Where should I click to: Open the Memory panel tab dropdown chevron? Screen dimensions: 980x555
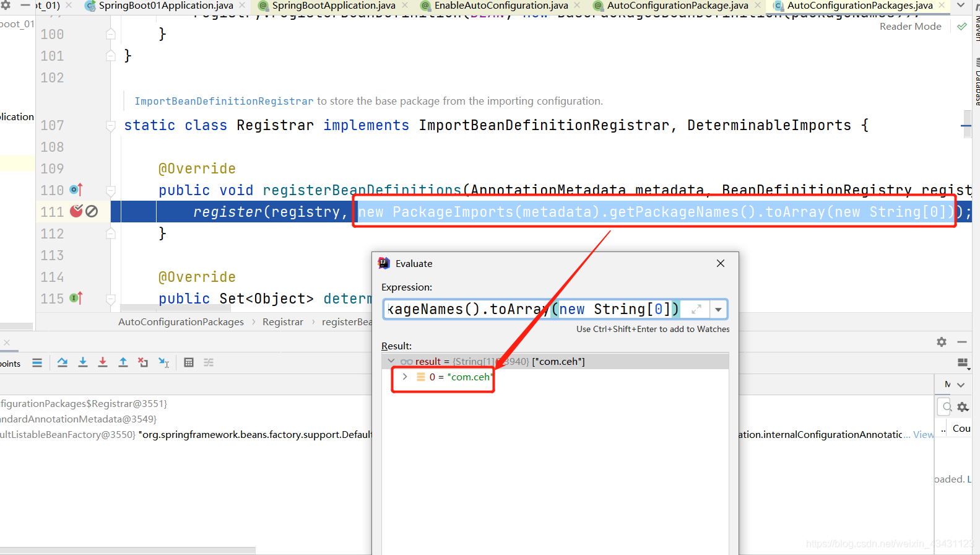coord(961,385)
